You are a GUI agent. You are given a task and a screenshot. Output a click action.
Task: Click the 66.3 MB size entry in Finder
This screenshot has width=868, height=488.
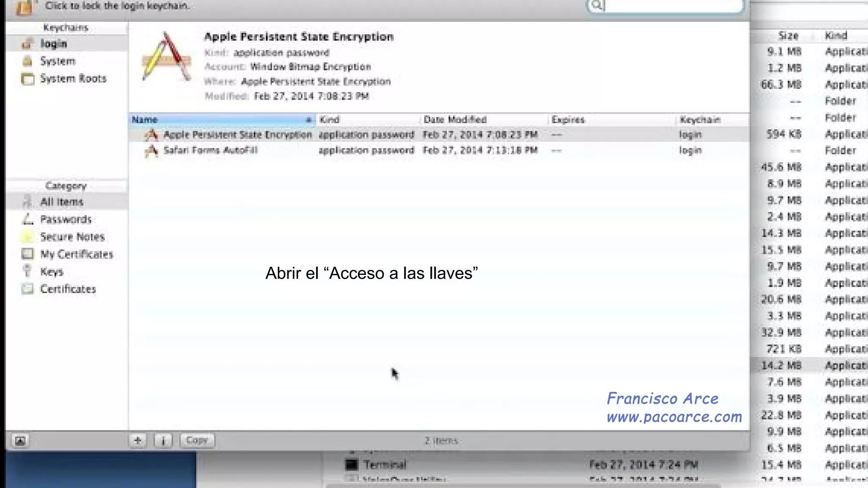point(781,85)
